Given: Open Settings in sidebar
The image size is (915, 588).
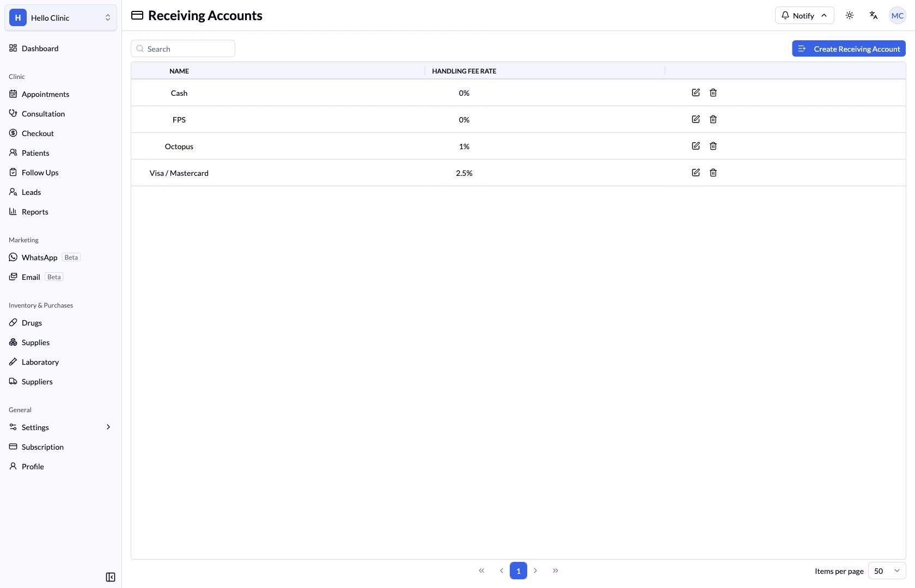Looking at the screenshot, I should (60, 427).
